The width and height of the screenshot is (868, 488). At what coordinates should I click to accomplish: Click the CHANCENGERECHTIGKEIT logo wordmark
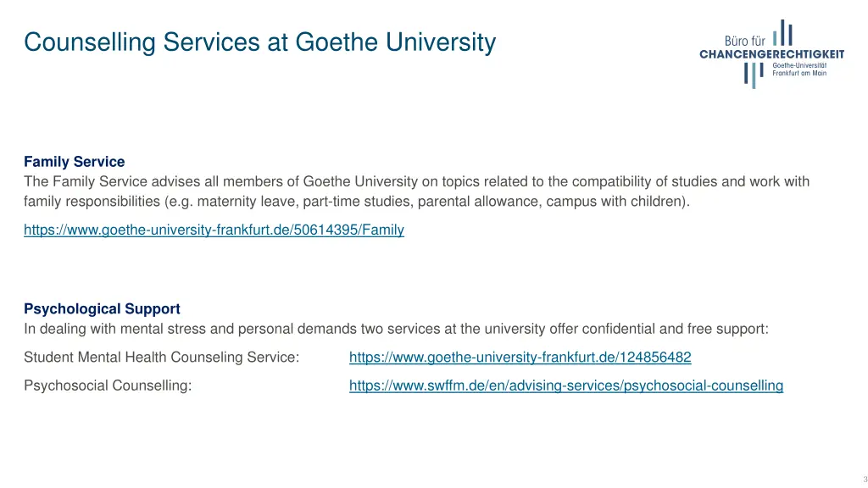click(771, 54)
